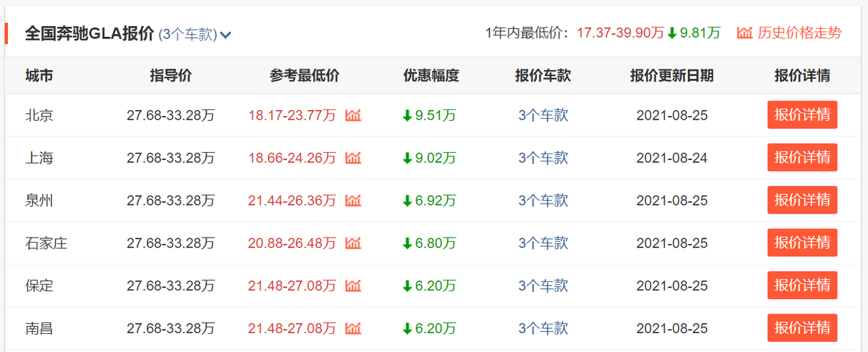This screenshot has width=868, height=352.
Task: Click 2021-08-24 update date for 上海
Action: click(672, 158)
